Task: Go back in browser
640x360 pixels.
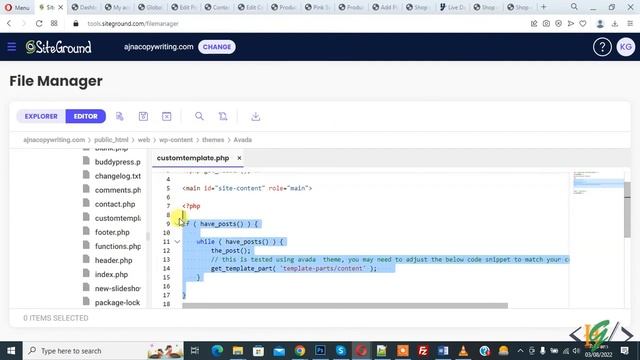Action: [9, 24]
